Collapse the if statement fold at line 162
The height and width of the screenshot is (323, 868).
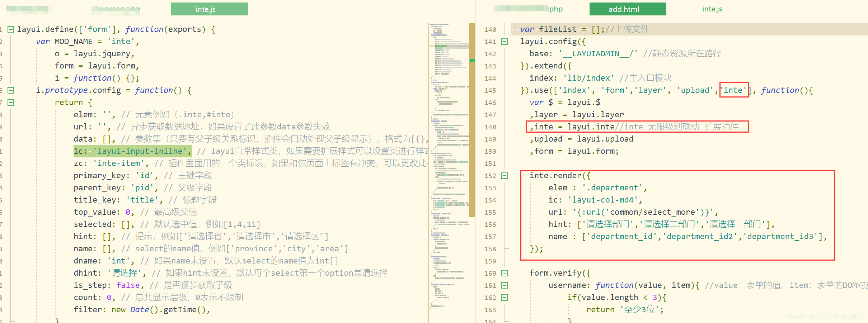tap(505, 297)
